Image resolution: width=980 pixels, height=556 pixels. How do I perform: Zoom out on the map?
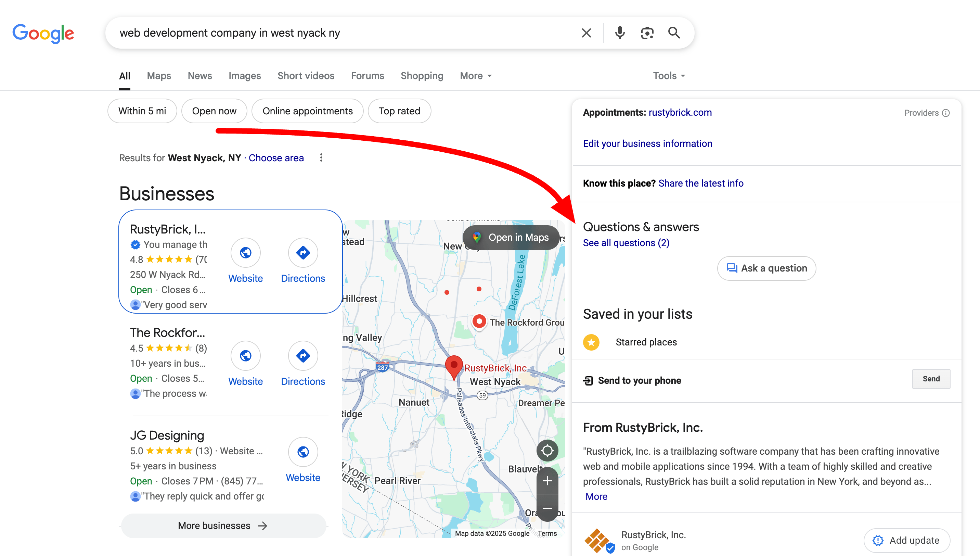(547, 508)
